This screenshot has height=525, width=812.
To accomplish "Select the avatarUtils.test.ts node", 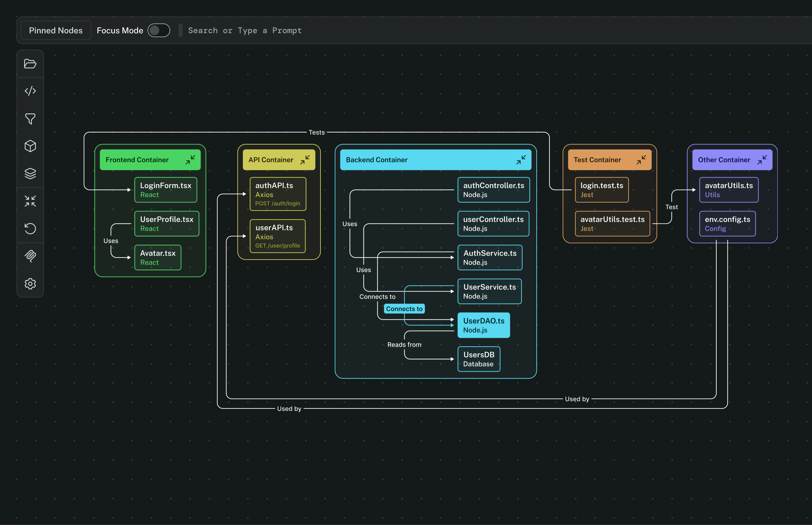I will (x=613, y=224).
